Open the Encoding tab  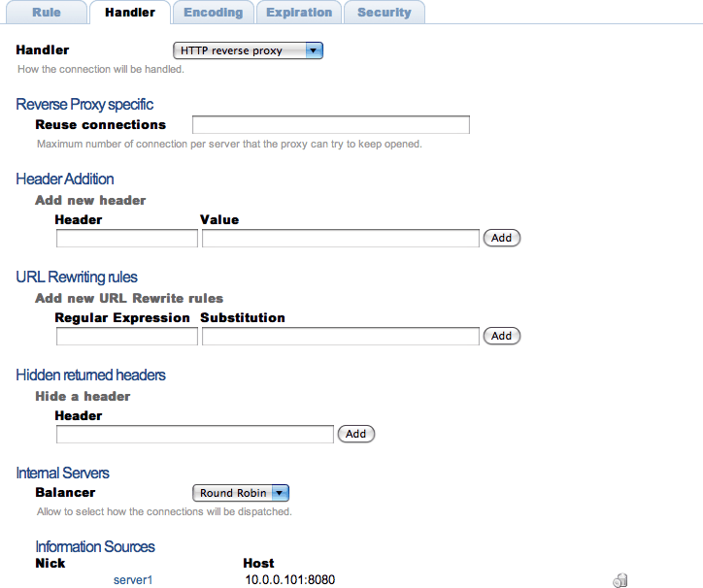tap(214, 13)
